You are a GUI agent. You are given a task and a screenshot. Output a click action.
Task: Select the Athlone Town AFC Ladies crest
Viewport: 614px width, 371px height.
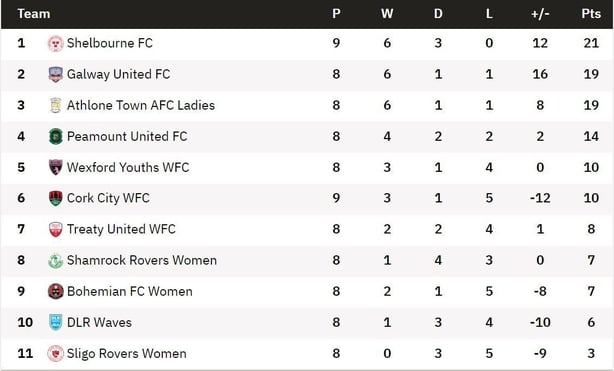56,105
